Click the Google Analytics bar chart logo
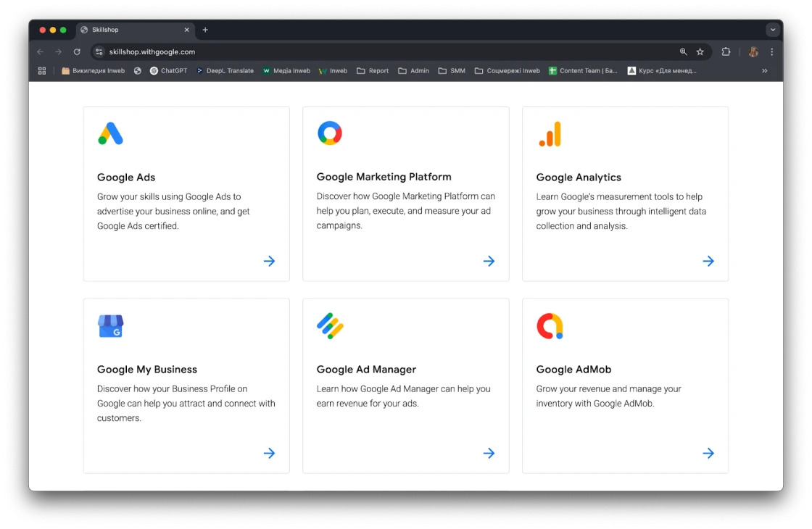 [550, 134]
